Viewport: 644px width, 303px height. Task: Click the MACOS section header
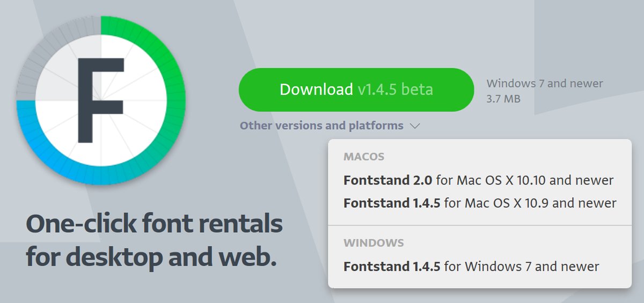[364, 157]
